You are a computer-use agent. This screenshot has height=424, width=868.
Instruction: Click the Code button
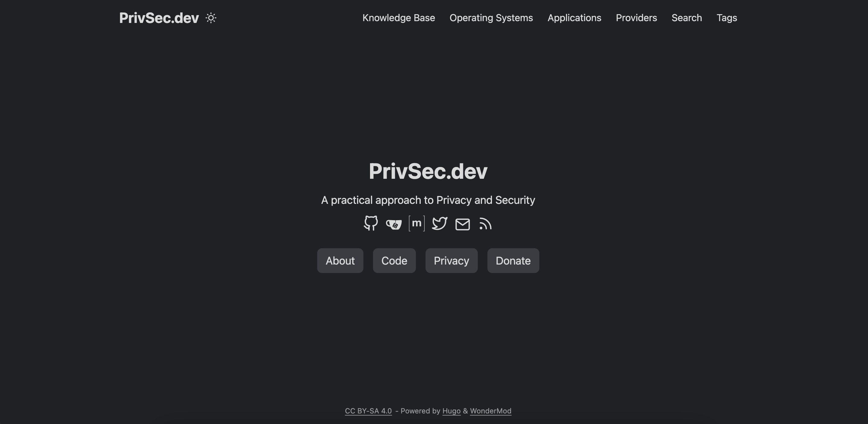(x=394, y=261)
